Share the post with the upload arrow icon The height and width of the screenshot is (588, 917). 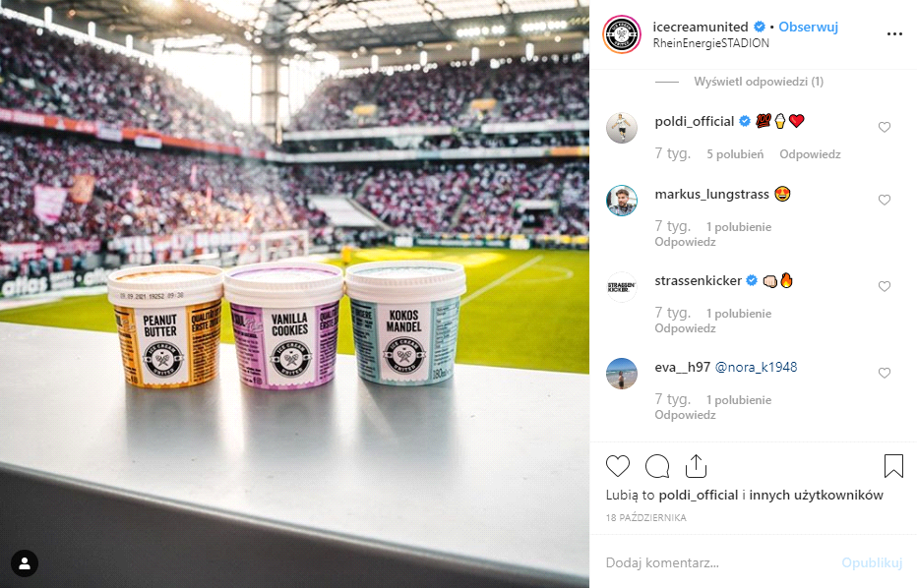coord(696,466)
